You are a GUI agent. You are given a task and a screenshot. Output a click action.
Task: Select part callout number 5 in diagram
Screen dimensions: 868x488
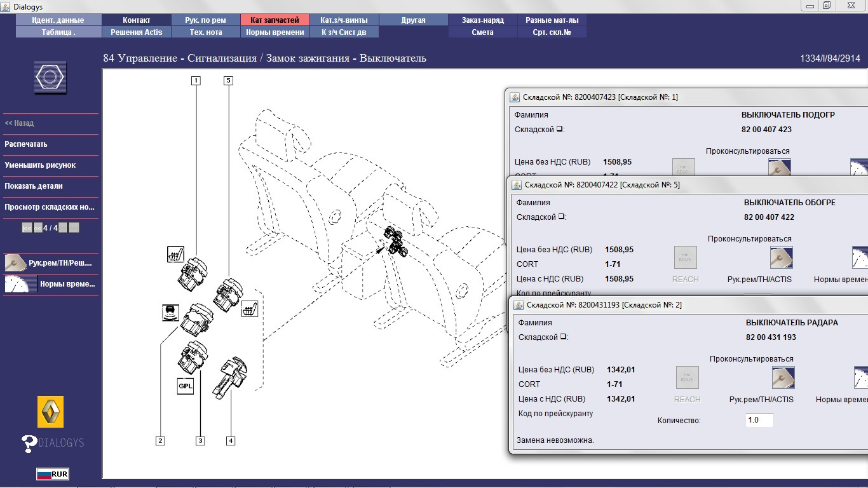coord(228,81)
